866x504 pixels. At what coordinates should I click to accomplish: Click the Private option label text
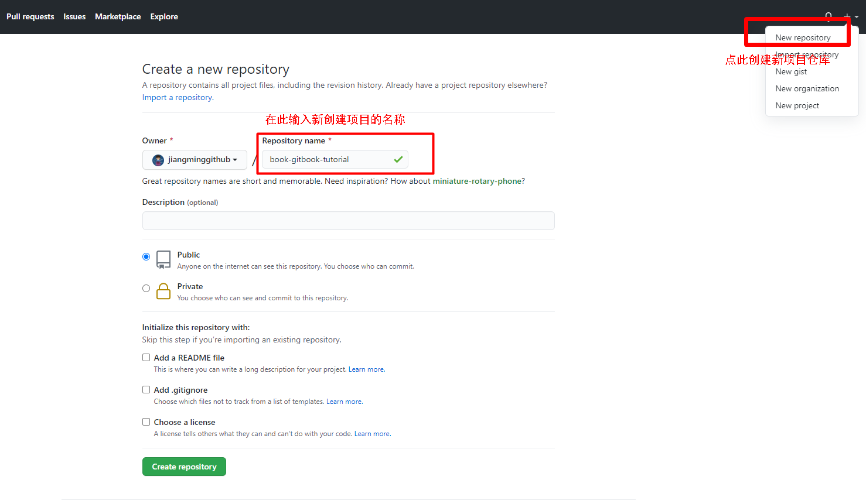[190, 286]
